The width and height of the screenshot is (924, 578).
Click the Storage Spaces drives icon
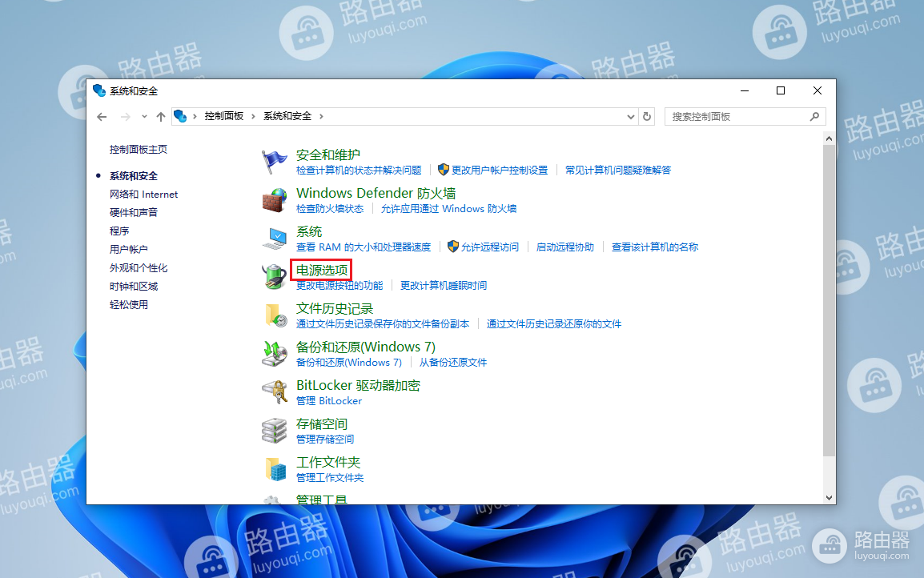[274, 431]
